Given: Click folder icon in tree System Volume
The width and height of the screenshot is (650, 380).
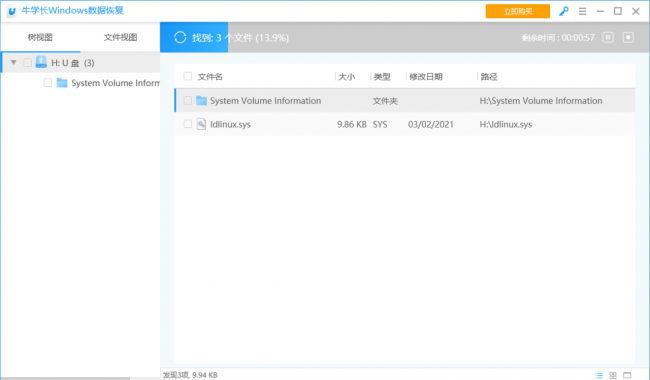Looking at the screenshot, I should (x=62, y=82).
